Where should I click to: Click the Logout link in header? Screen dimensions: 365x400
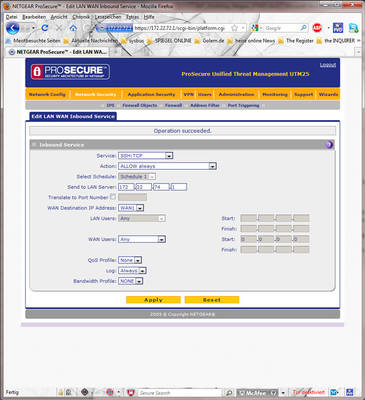(328, 65)
